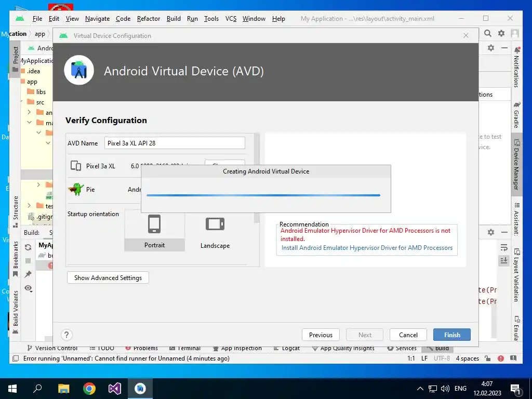Image resolution: width=532 pixels, height=399 pixels.
Task: Toggle the Project tool window tab
Action: [15, 59]
